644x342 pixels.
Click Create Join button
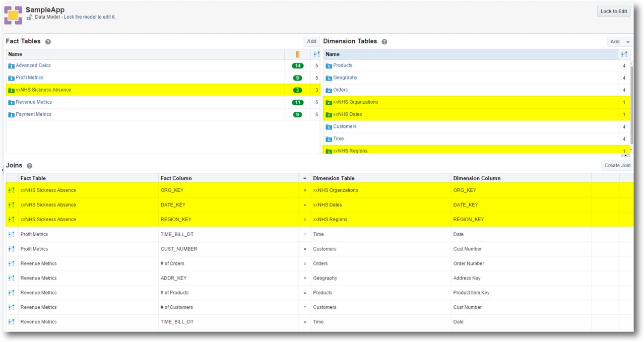tap(617, 165)
